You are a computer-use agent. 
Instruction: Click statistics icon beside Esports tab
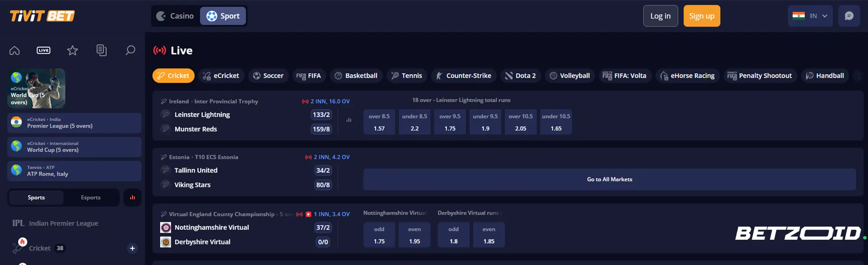(x=132, y=198)
